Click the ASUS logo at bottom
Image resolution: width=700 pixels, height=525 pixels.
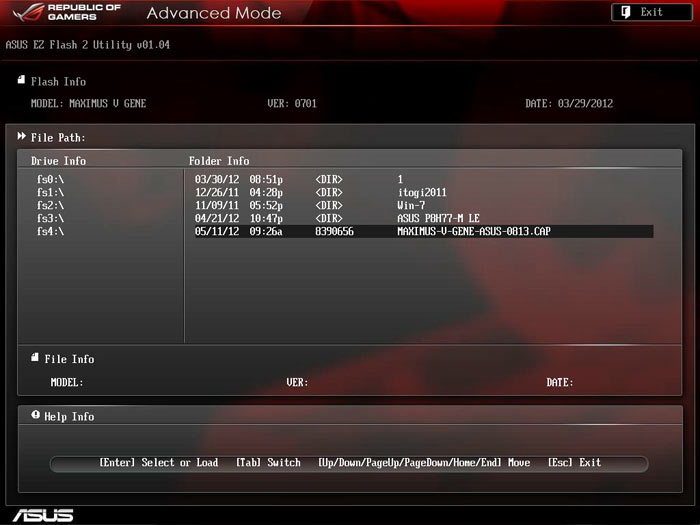click(43, 515)
